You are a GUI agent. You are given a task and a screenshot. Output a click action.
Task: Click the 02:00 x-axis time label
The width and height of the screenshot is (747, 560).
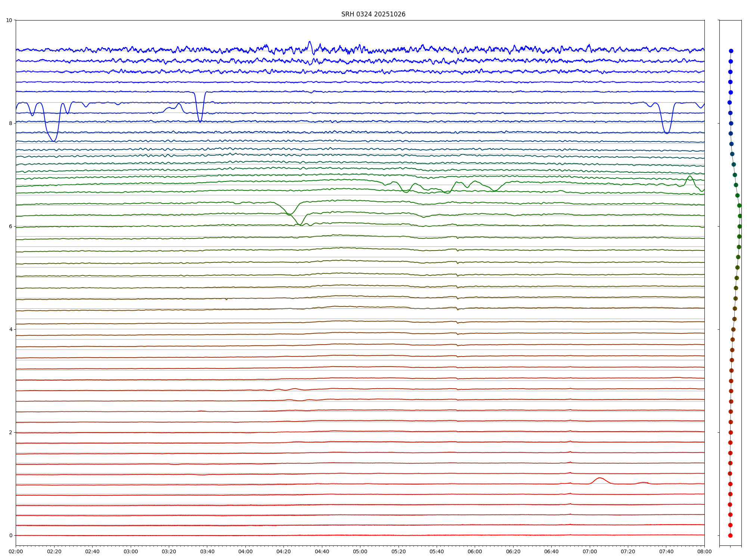point(16,551)
